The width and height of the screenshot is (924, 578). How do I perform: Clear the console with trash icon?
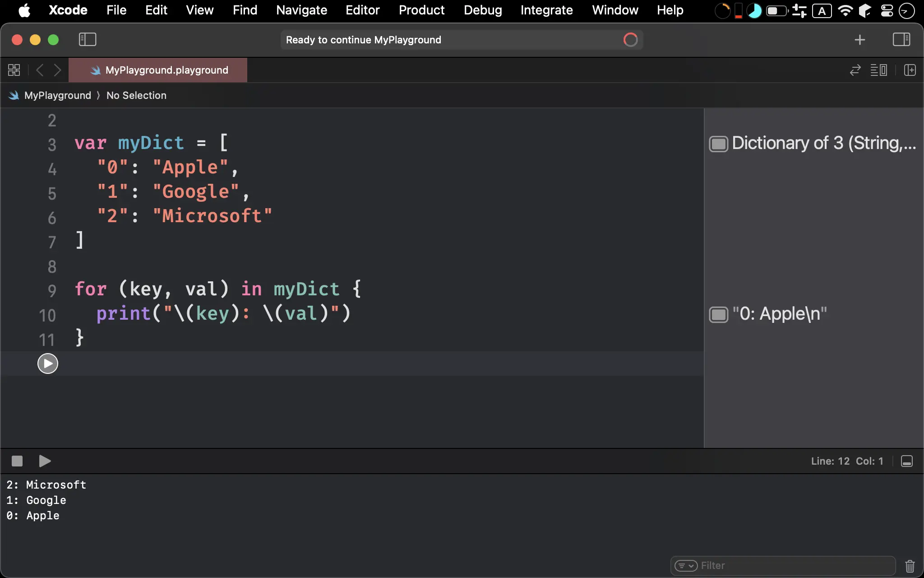tap(910, 566)
